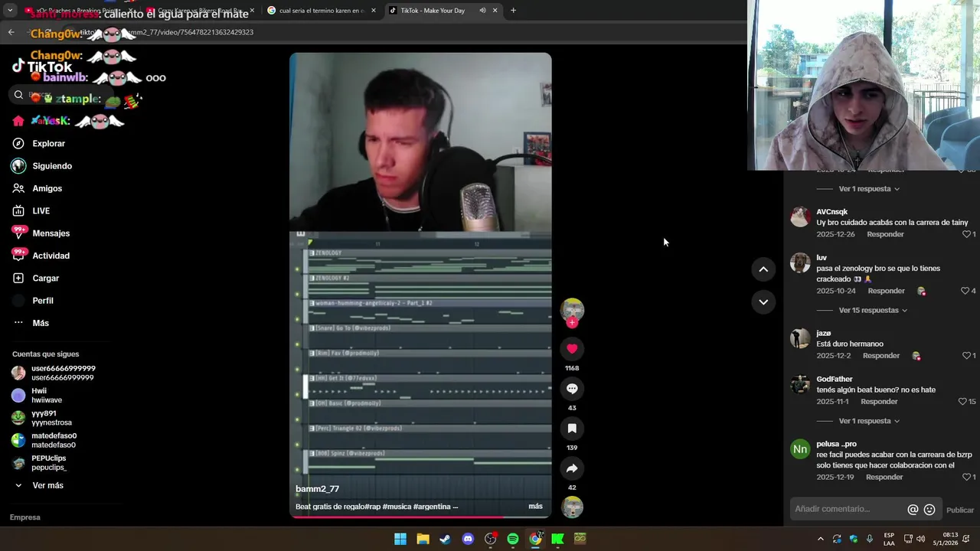Expand 'Ver más' followed accounts list
Viewport: 980px width, 551px height.
click(x=39, y=485)
